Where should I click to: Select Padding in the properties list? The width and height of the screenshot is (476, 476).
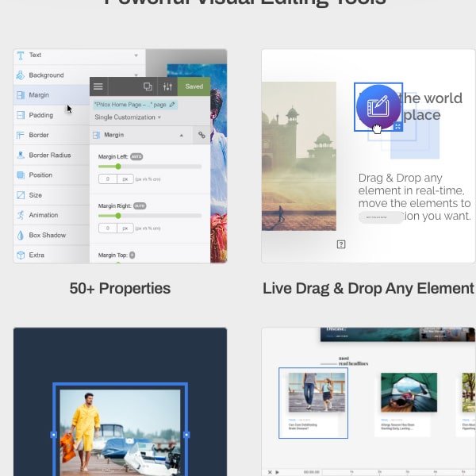(41, 115)
